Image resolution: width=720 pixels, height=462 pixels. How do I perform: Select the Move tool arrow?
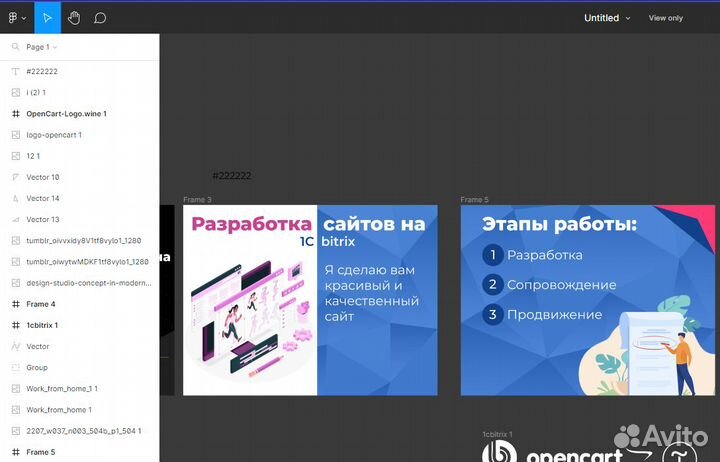pyautogui.click(x=47, y=18)
